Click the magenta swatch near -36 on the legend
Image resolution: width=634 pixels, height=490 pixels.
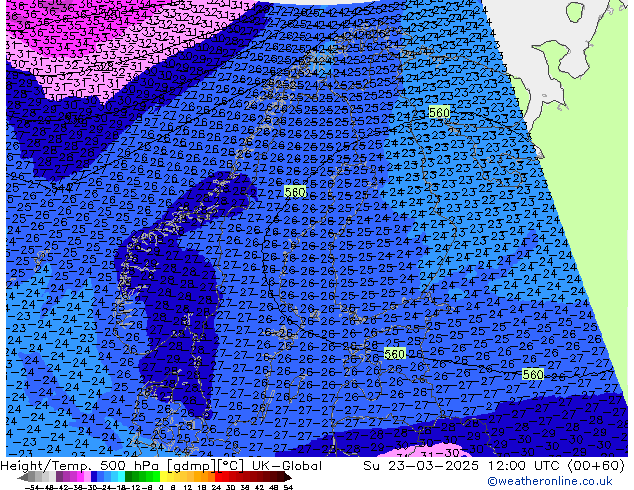[80, 478]
